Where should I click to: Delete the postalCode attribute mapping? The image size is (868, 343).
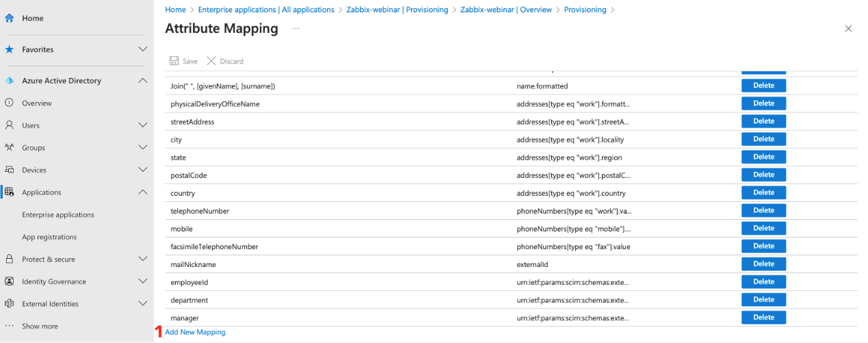763,175
